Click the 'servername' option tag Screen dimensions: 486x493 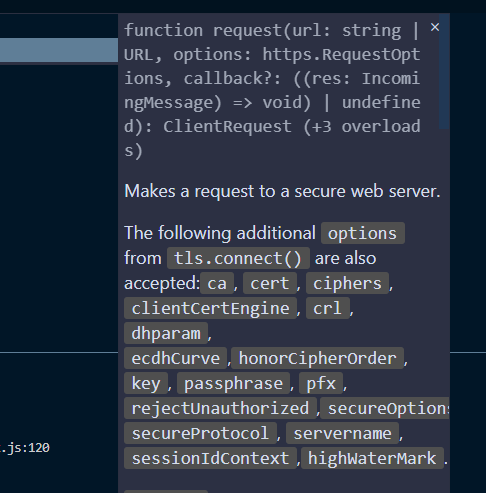(342, 433)
